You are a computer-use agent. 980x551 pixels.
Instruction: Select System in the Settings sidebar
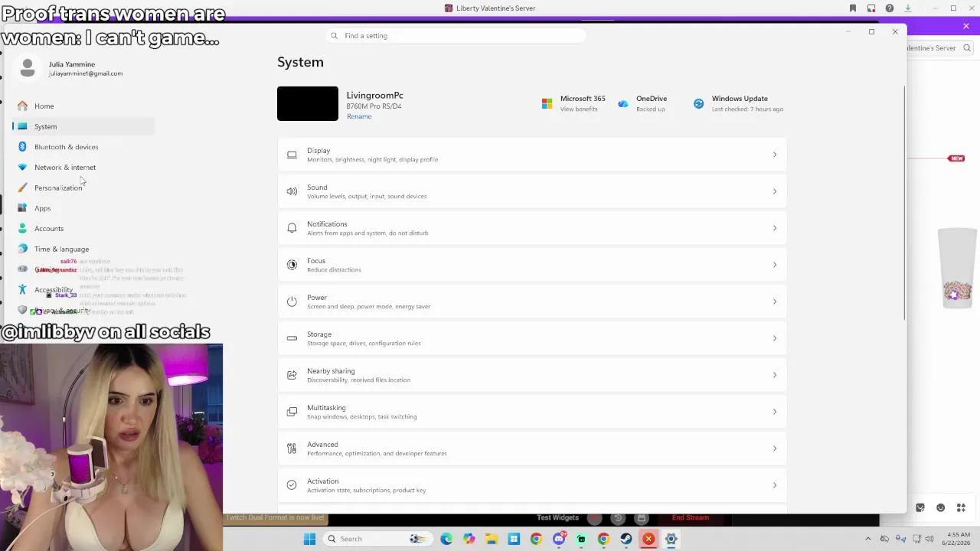coord(84,126)
